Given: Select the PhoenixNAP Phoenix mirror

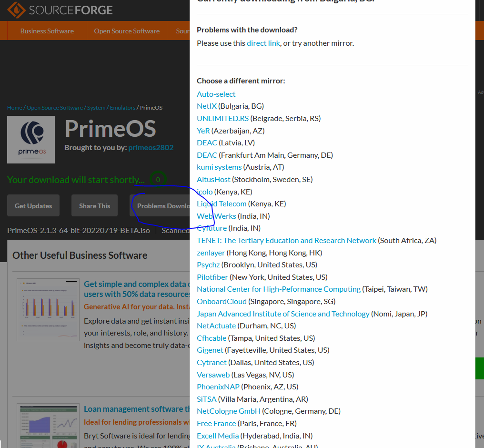Looking at the screenshot, I should tap(218, 387).
